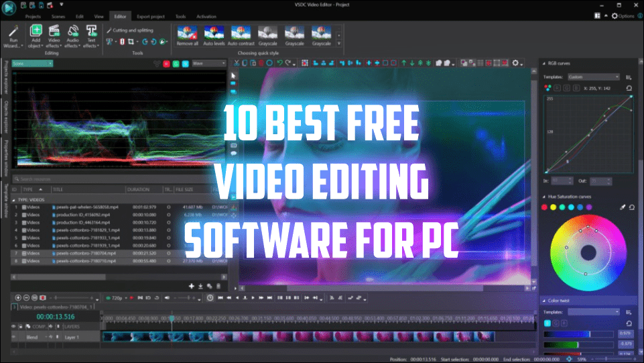Toggle Layer 1 visibility eye icon

(13, 337)
